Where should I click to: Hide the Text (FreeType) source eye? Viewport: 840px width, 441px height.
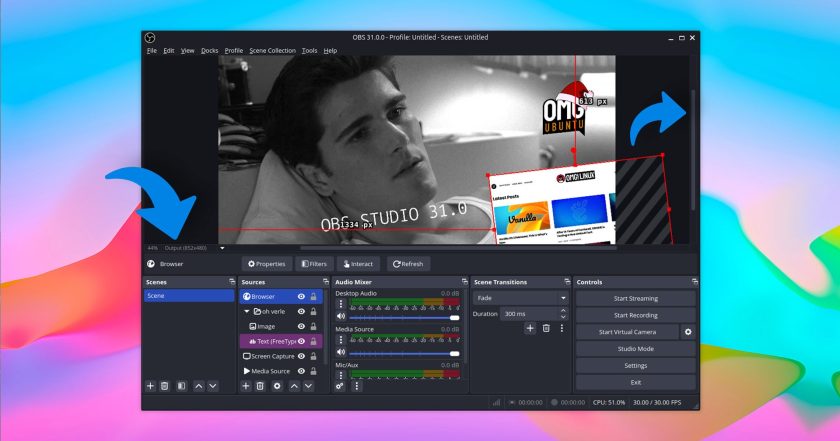tap(302, 341)
